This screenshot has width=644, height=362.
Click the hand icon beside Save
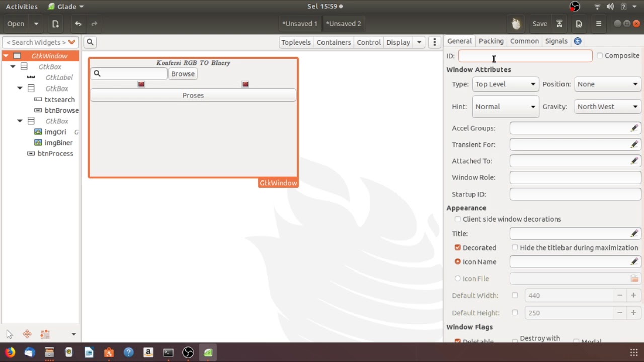pyautogui.click(x=516, y=24)
